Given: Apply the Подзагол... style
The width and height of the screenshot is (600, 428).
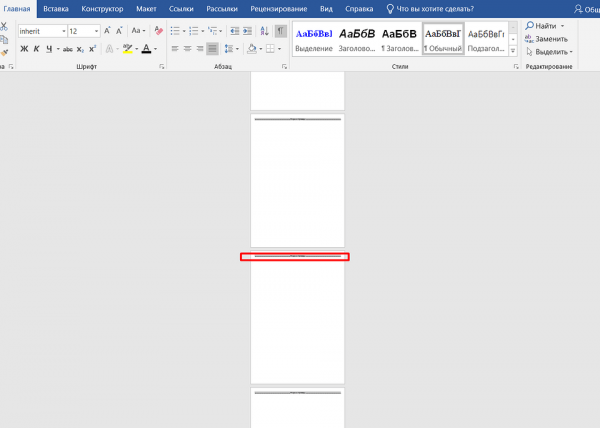Looking at the screenshot, I should tap(486, 39).
